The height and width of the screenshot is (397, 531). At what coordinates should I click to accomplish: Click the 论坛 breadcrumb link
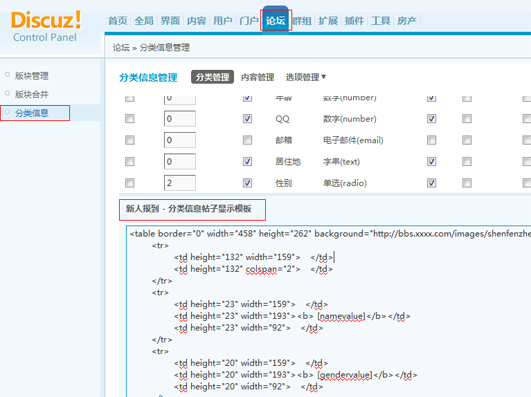121,48
